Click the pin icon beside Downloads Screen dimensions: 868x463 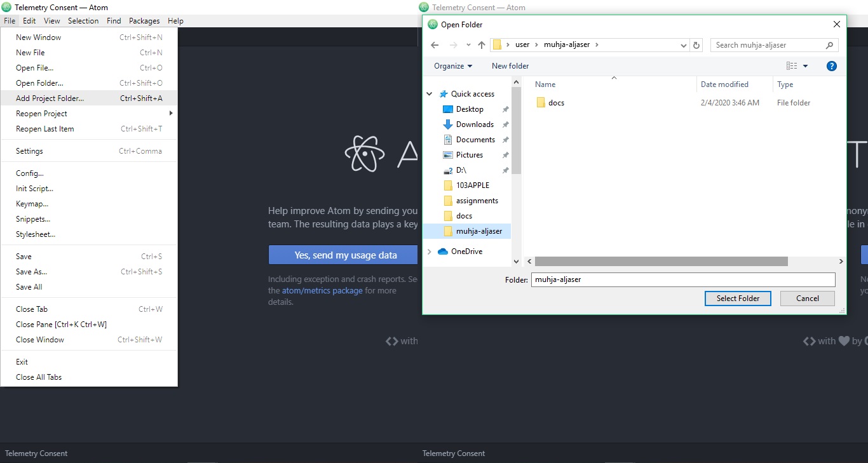click(x=505, y=124)
